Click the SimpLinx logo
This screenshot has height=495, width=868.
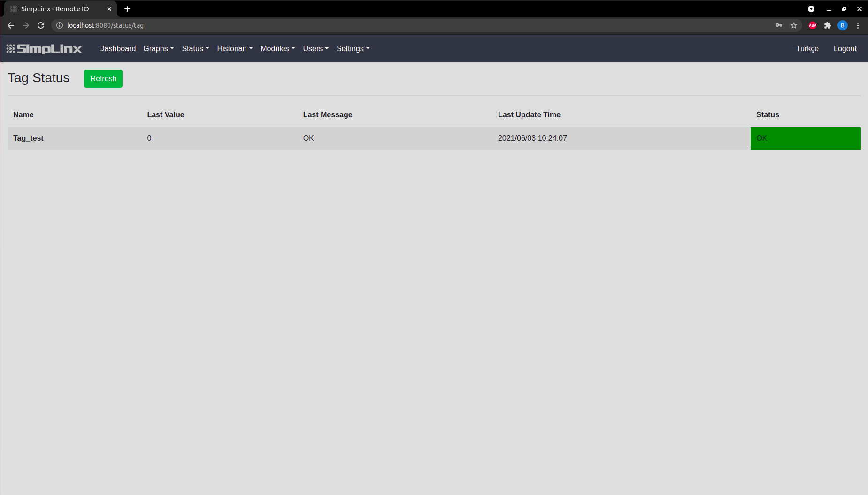coord(44,49)
